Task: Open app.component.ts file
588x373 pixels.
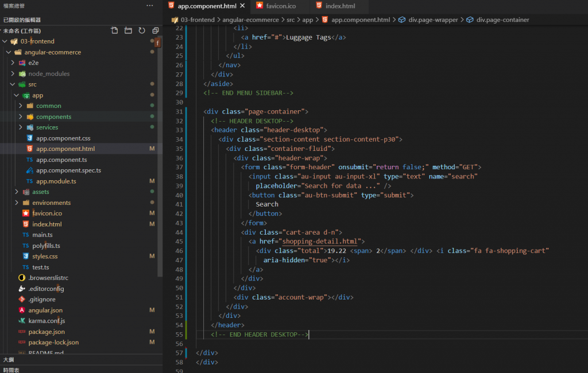Action: 61,160
